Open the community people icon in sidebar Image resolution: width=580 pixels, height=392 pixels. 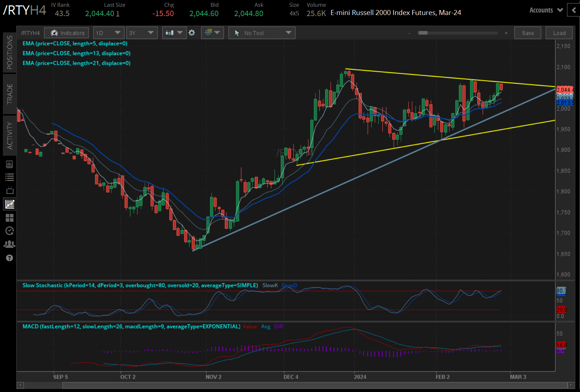10,244
